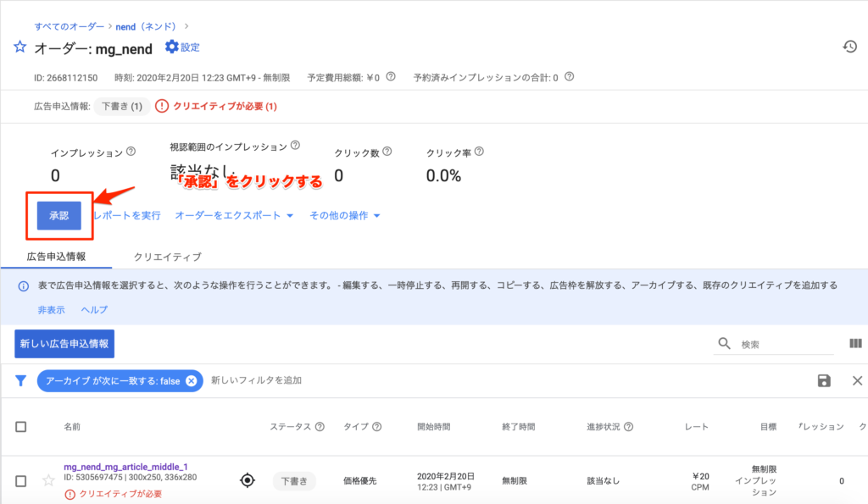Open help icon beside 進捗状況 column
The image size is (868, 504).
(628, 427)
